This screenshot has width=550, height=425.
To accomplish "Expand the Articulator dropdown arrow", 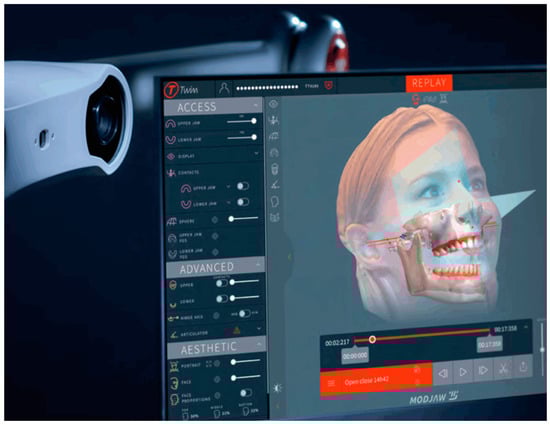I will point(259,329).
